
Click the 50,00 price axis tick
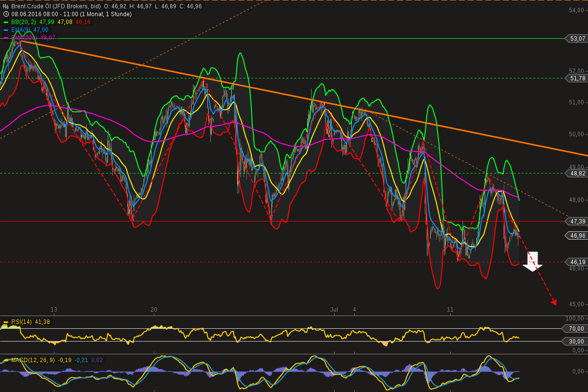(576, 134)
